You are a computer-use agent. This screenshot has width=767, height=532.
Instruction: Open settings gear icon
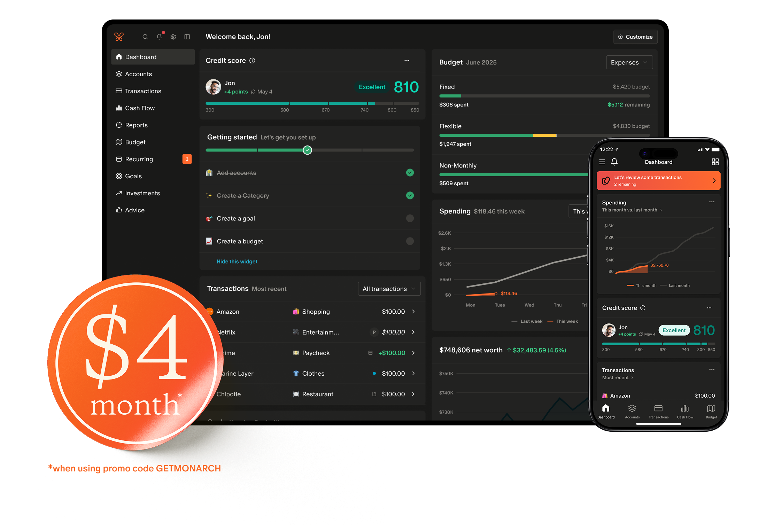coord(173,37)
